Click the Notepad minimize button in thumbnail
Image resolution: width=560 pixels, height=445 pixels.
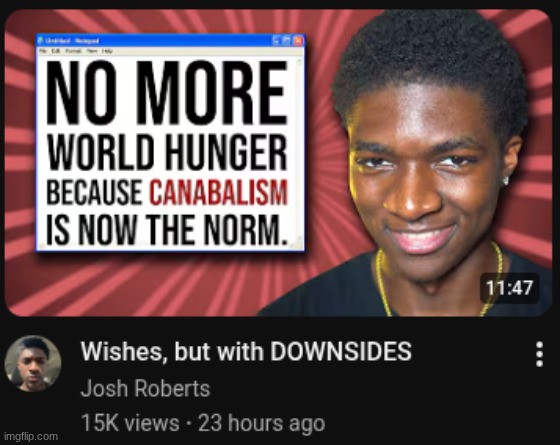277,41
